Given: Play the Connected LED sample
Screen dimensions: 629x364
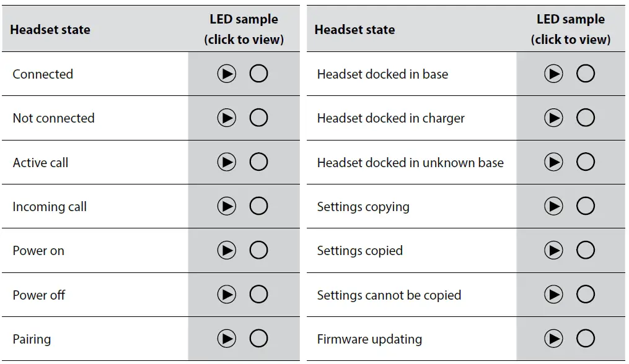Looking at the screenshot, I should pyautogui.click(x=227, y=74).
